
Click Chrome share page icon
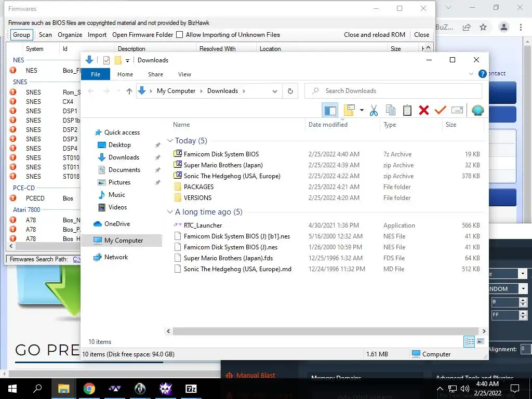tap(467, 27)
